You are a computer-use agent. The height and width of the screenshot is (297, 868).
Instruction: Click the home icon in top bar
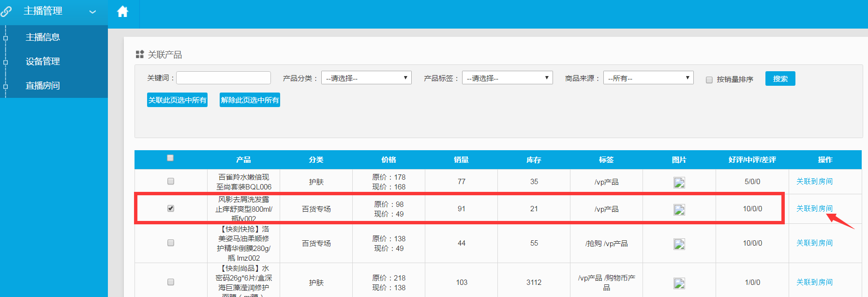click(x=123, y=12)
